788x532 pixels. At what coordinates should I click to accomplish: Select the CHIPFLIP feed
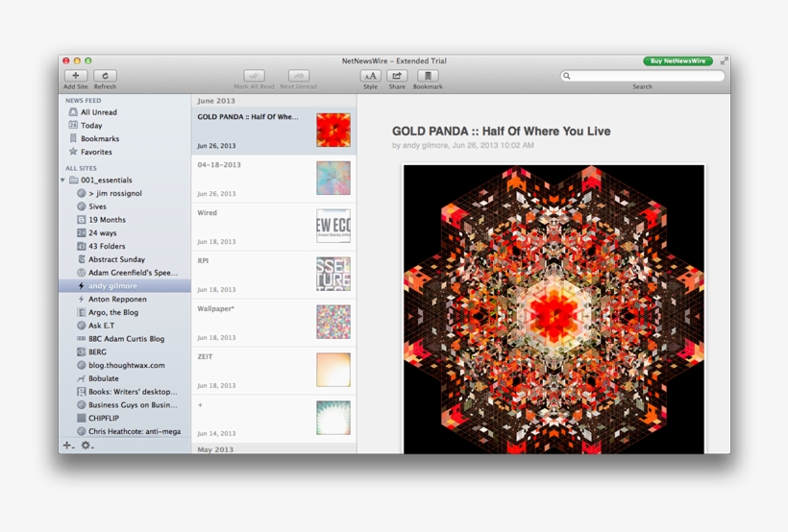125,418
